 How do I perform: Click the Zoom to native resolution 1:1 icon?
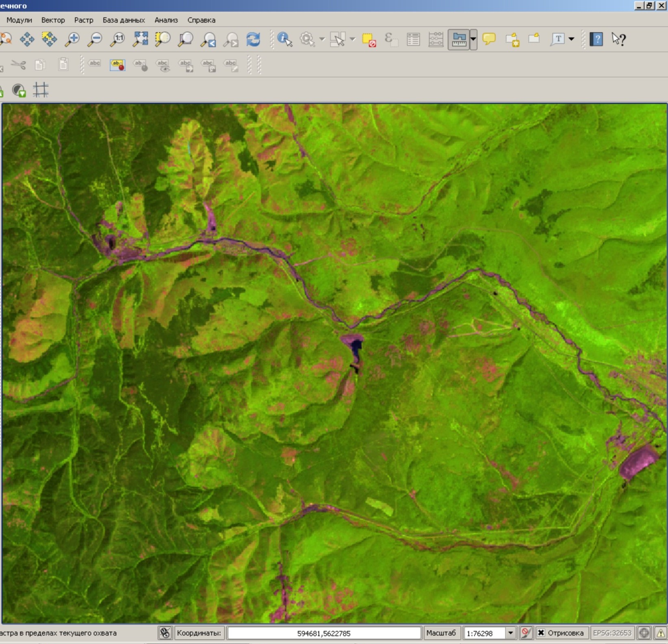click(118, 39)
